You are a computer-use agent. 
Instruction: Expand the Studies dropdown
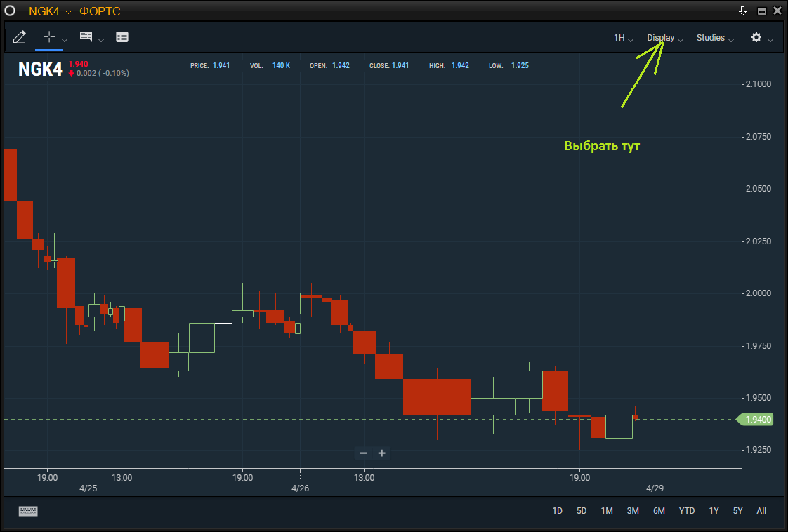point(714,38)
